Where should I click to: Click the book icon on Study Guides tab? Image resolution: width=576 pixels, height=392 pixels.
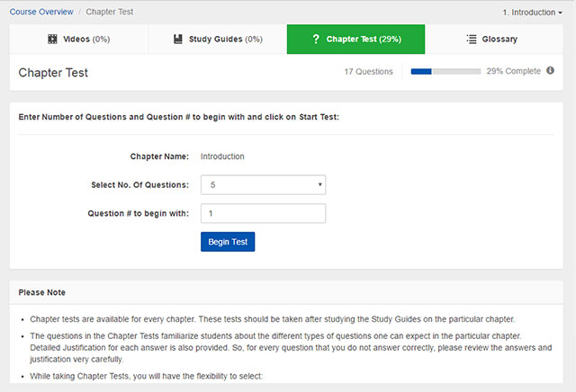178,40
